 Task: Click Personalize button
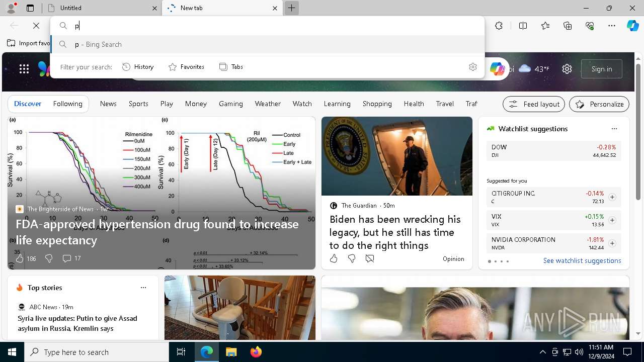(x=599, y=104)
